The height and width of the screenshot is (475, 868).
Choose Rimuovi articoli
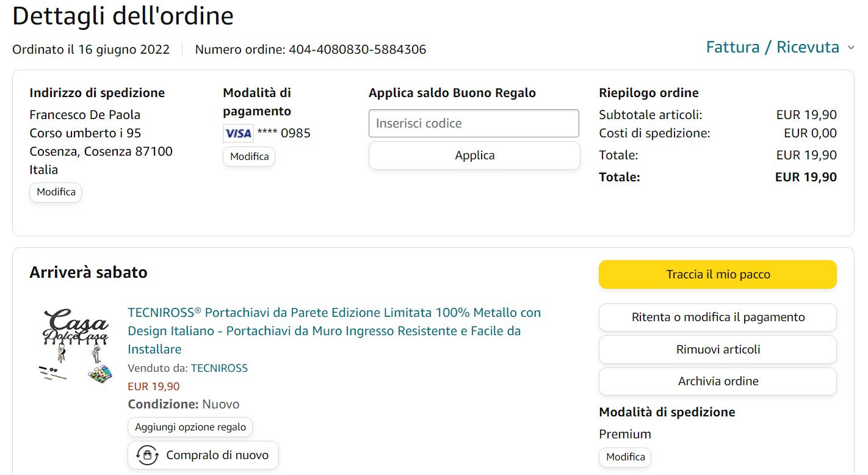coord(718,349)
